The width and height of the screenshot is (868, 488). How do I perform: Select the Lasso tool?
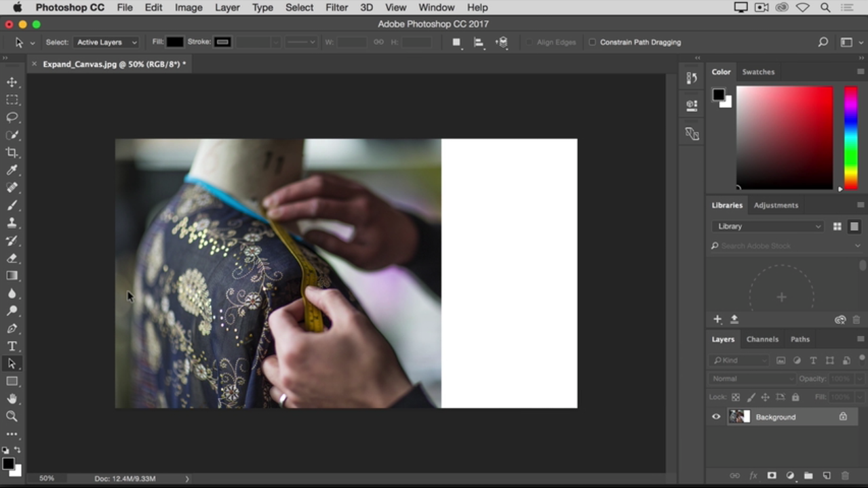[12, 117]
